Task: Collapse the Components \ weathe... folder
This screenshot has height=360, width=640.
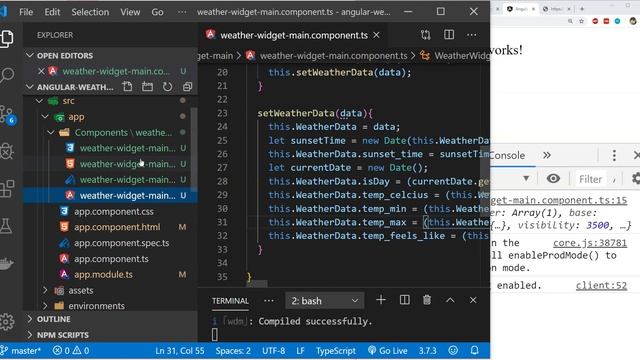Action: click(51, 132)
